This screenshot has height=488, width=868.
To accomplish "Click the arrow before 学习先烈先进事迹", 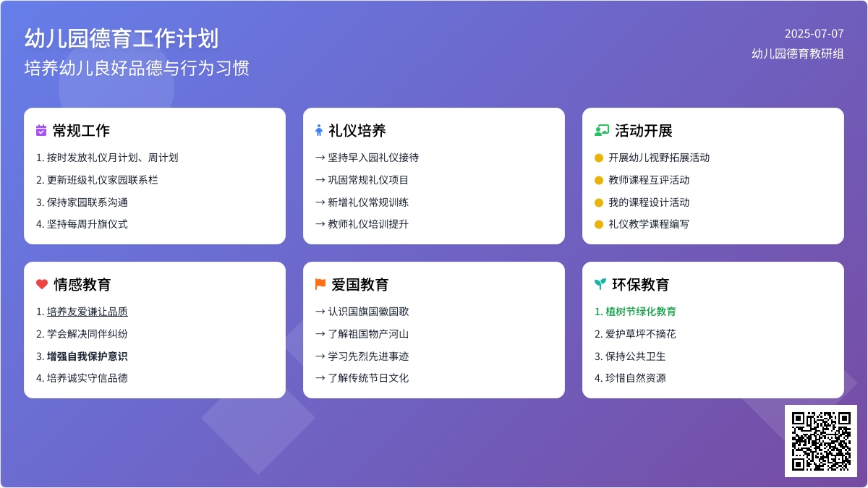I will [320, 356].
